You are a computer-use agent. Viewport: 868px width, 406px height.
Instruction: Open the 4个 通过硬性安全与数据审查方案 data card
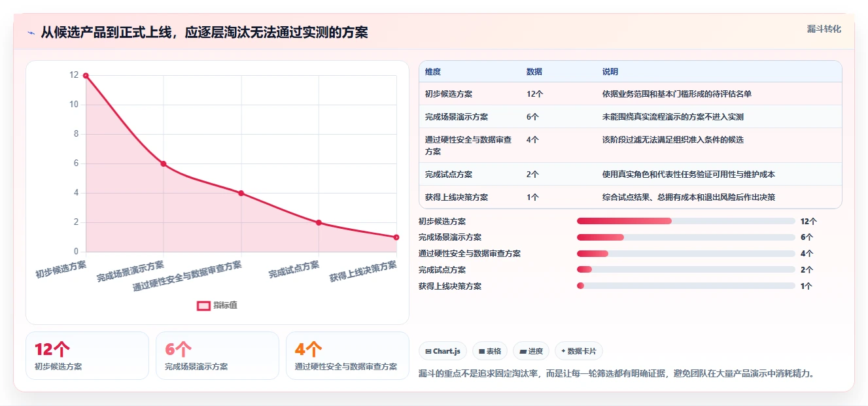(x=348, y=356)
